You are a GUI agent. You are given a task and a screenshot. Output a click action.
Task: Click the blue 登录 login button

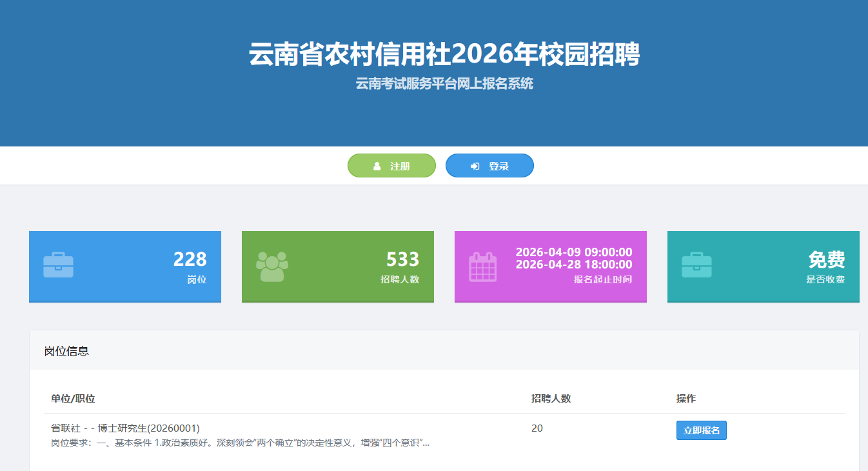click(x=489, y=165)
